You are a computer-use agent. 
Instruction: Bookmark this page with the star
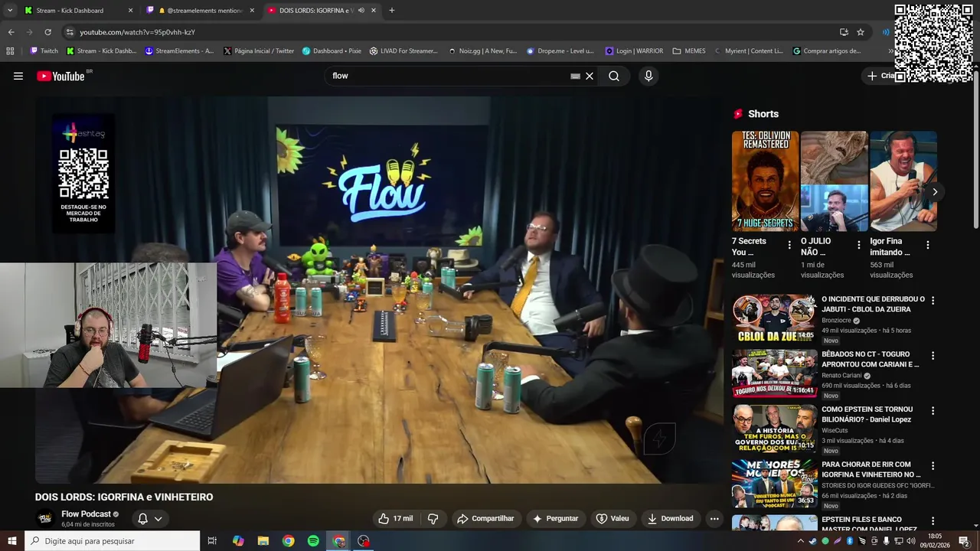tap(861, 32)
